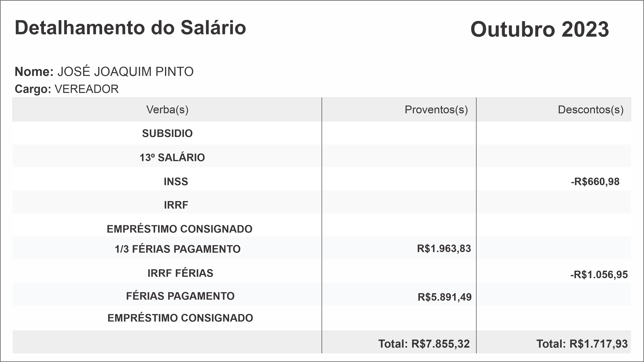644x362 pixels.
Task: Click the -R$1.056,95 discount amount
Action: (599, 275)
